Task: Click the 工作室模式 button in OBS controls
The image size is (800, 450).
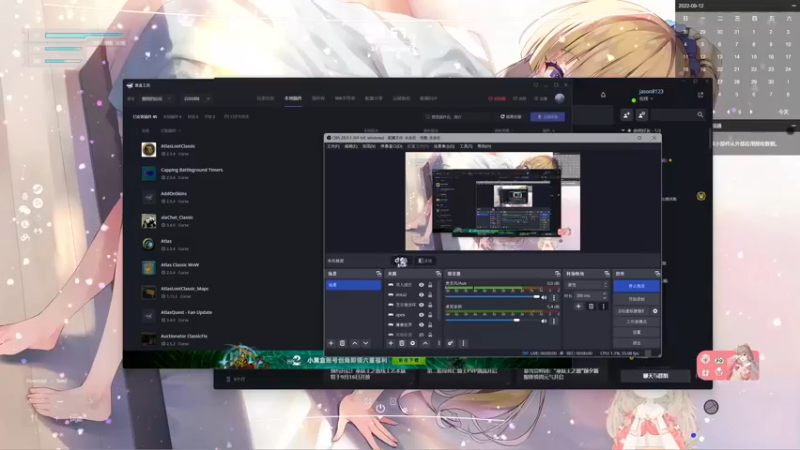Action: click(x=636, y=322)
